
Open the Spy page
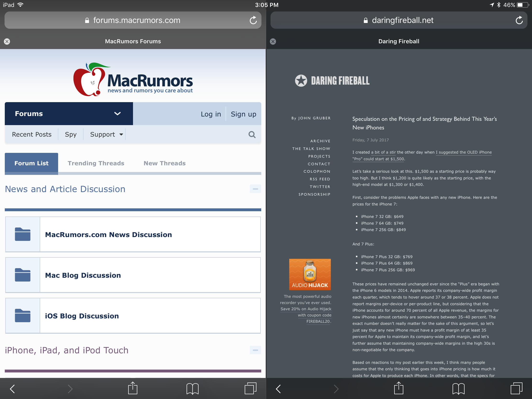(x=71, y=134)
